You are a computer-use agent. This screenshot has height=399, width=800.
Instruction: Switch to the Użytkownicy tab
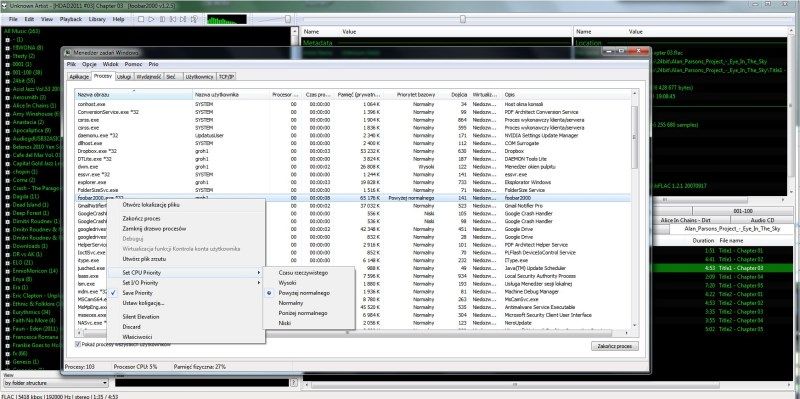coord(199,77)
